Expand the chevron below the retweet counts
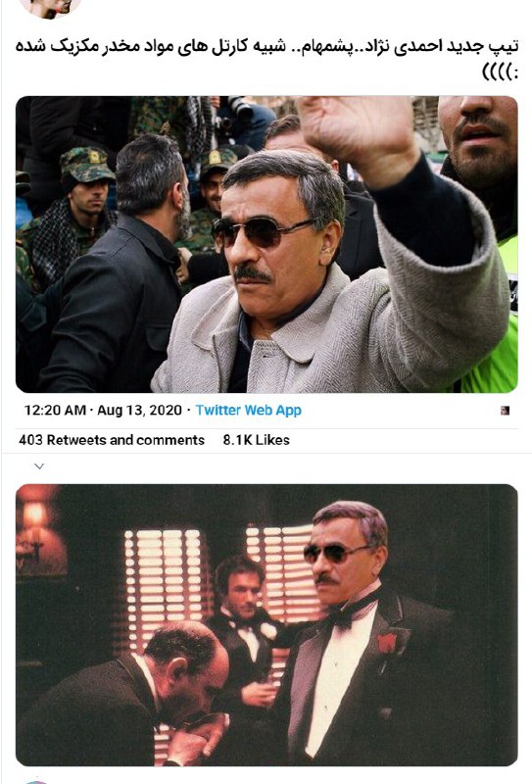The image size is (532, 784). click(x=39, y=466)
